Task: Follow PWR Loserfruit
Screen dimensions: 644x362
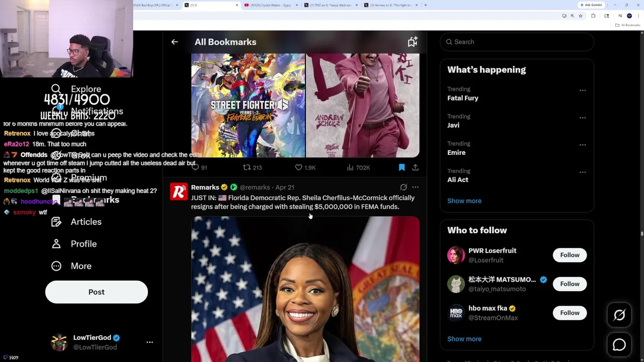Action: [570, 255]
